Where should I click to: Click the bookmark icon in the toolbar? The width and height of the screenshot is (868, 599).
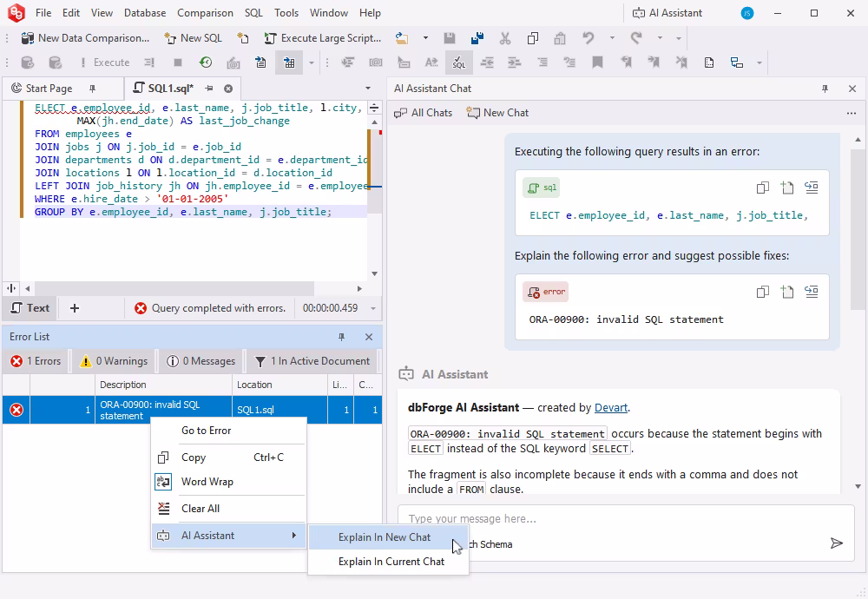597,63
